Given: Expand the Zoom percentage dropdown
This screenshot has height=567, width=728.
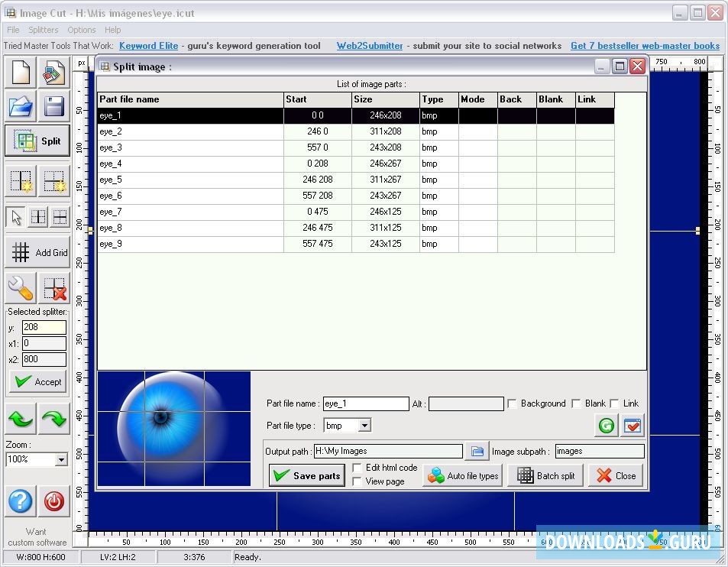Looking at the screenshot, I should point(61,459).
